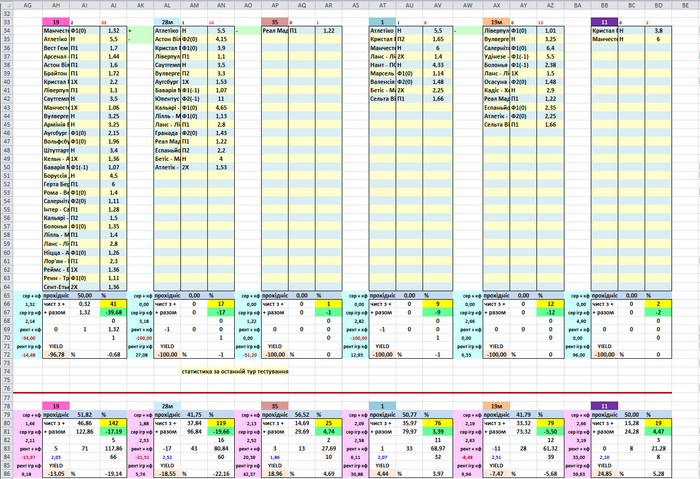Screen dimensions: 700x479
Task: Click the 'Гранада' cell
Action: pyautogui.click(x=167, y=133)
